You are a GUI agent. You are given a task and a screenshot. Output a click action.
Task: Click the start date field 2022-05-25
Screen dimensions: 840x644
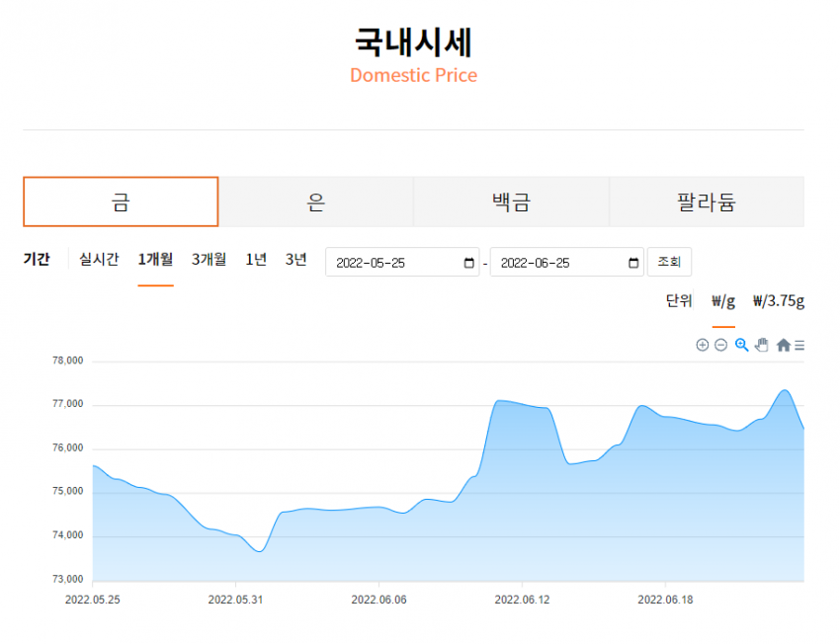click(x=402, y=263)
